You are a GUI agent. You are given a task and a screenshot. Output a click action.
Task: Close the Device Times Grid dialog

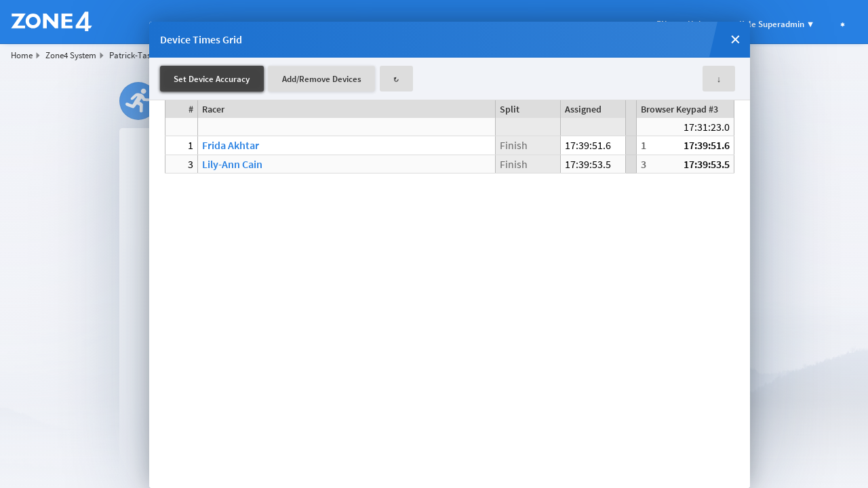point(735,39)
